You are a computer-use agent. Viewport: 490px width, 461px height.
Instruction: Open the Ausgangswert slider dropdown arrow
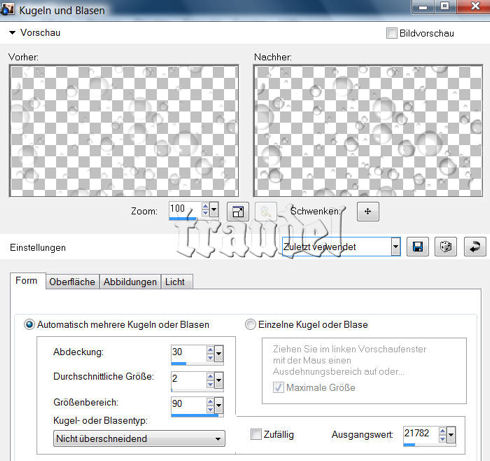click(451, 435)
